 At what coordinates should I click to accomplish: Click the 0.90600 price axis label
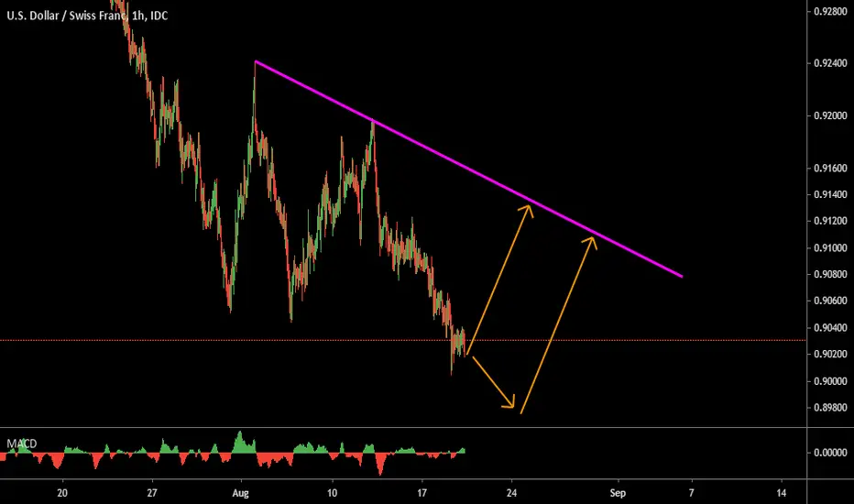tap(830, 301)
